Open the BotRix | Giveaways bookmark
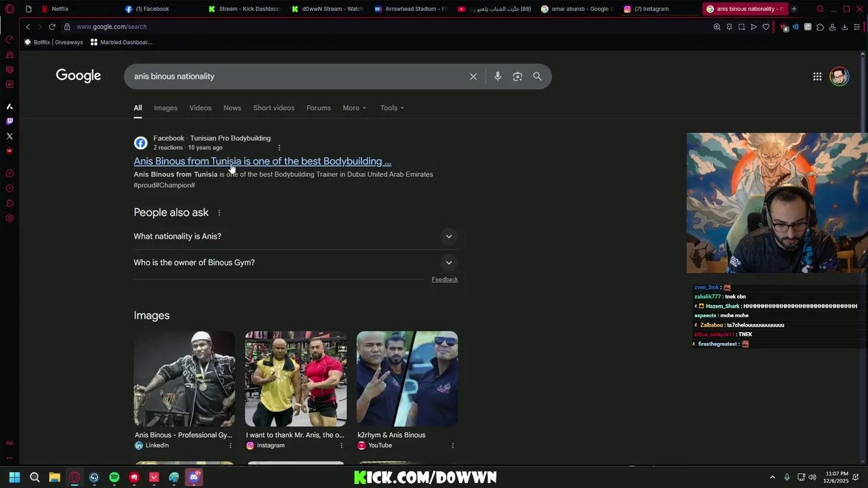Viewport: 868px width, 488px height. (54, 42)
